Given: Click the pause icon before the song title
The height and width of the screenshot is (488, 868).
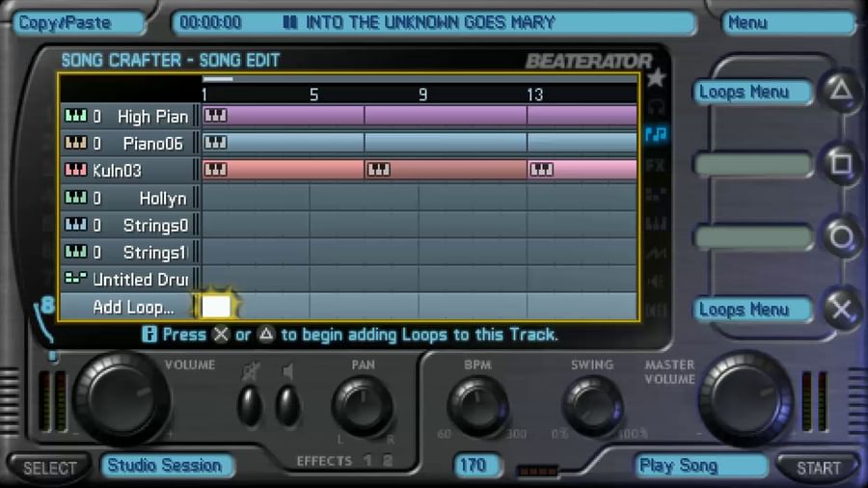Looking at the screenshot, I should point(290,23).
